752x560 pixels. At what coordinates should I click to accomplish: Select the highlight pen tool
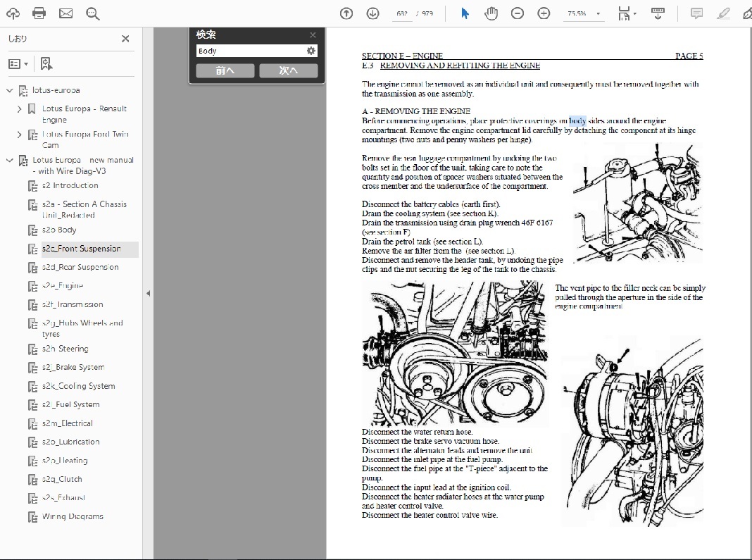click(x=723, y=13)
